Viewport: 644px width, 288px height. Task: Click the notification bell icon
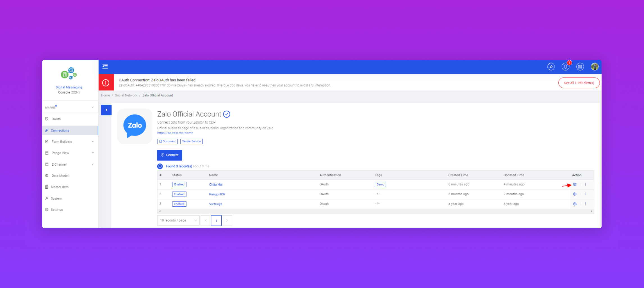tap(565, 67)
